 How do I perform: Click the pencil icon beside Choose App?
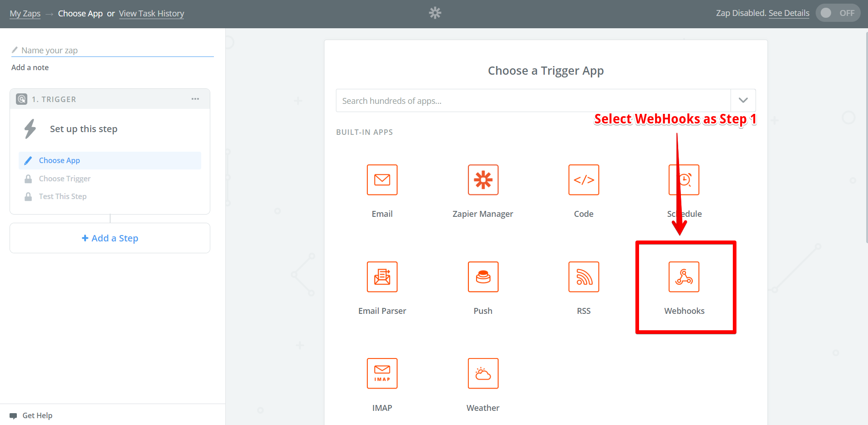[28, 160]
